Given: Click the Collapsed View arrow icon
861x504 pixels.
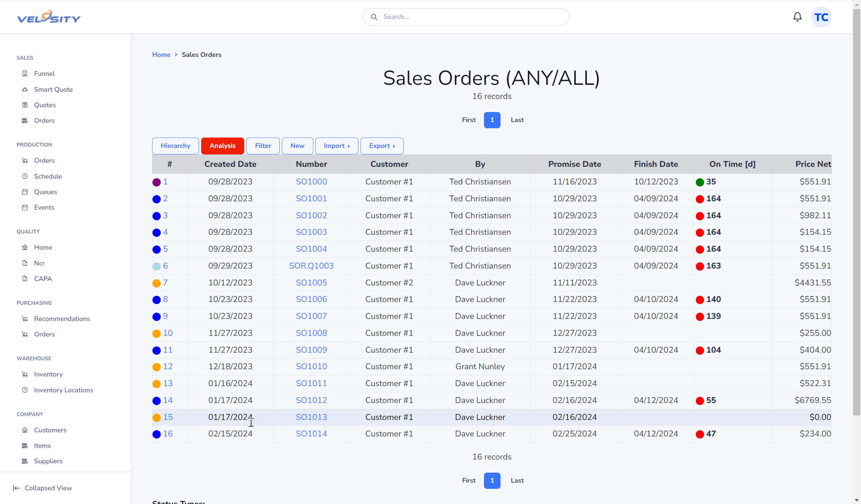Looking at the screenshot, I should (x=17, y=488).
